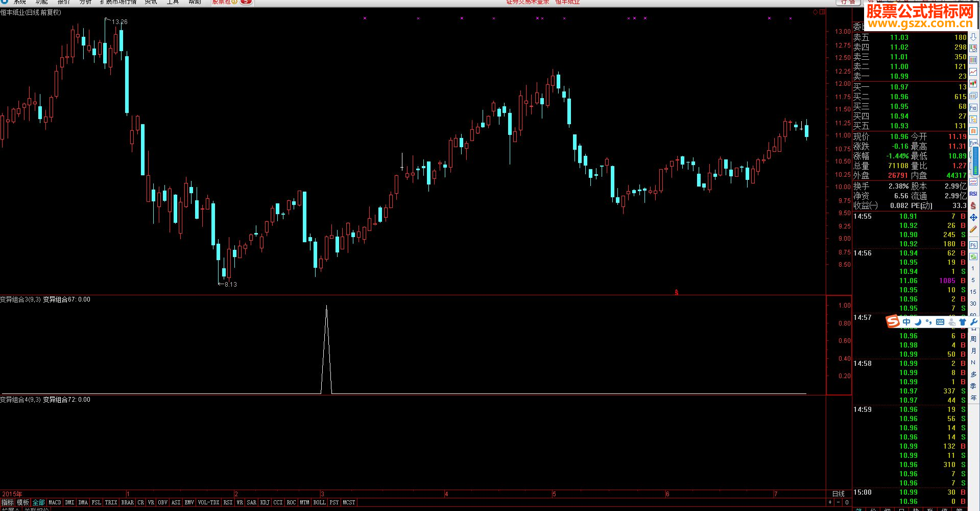Click the red dollar sign sidebar icon
Viewport: 980px width, 511px height.
pos(973,205)
